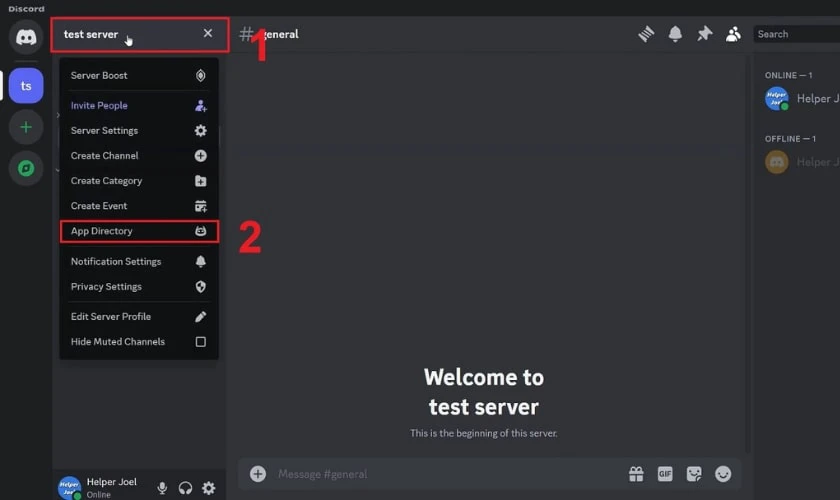Open Helper Joel user profile panel
Image resolution: width=840 pixels, height=500 pixels.
(100, 488)
